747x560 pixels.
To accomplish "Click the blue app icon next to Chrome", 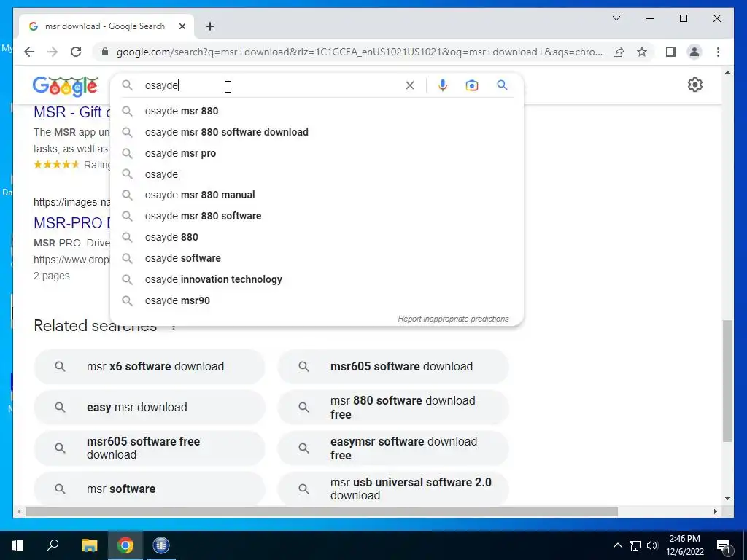I will pos(161,545).
